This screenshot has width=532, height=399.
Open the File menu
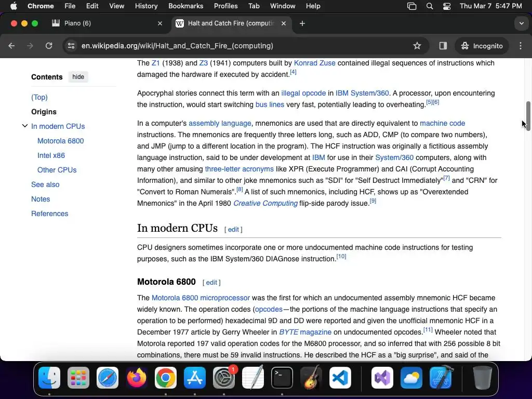click(x=70, y=6)
